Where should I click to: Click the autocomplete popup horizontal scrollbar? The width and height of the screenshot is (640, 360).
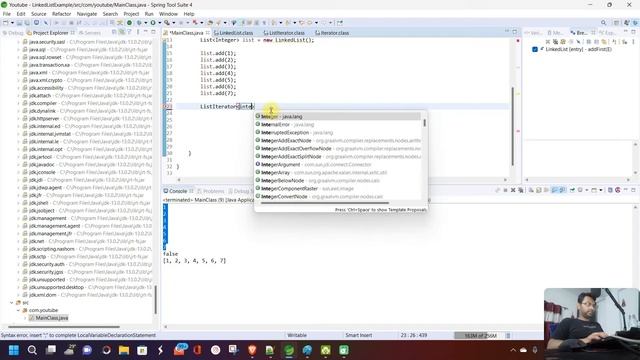click(325, 203)
